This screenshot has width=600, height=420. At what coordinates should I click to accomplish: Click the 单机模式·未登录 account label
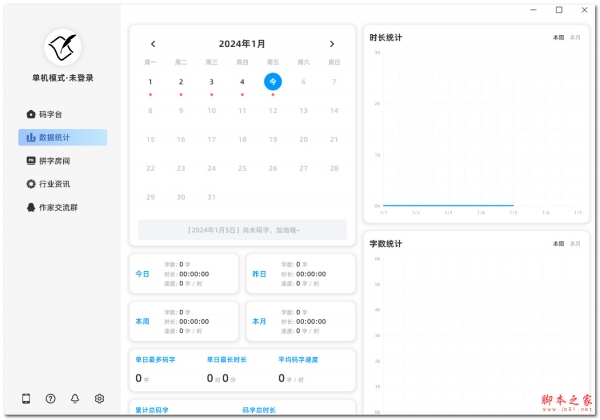(63, 78)
